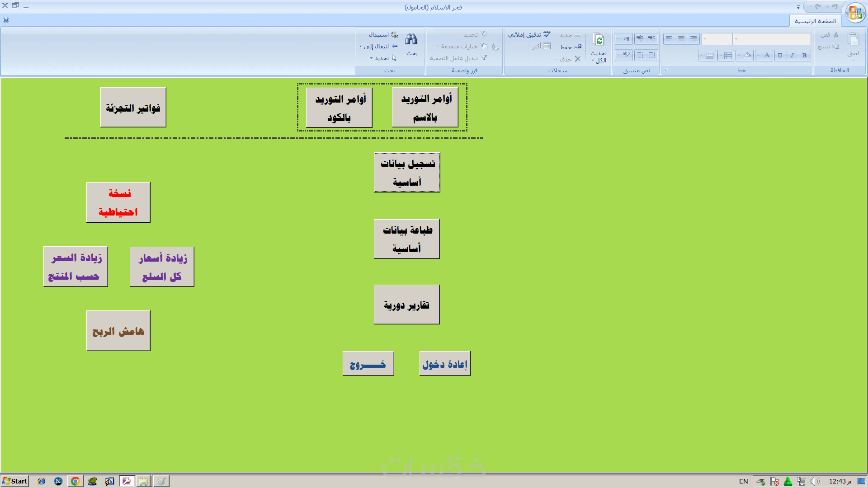
Task: Open the font size dropdown
Action: pos(705,39)
